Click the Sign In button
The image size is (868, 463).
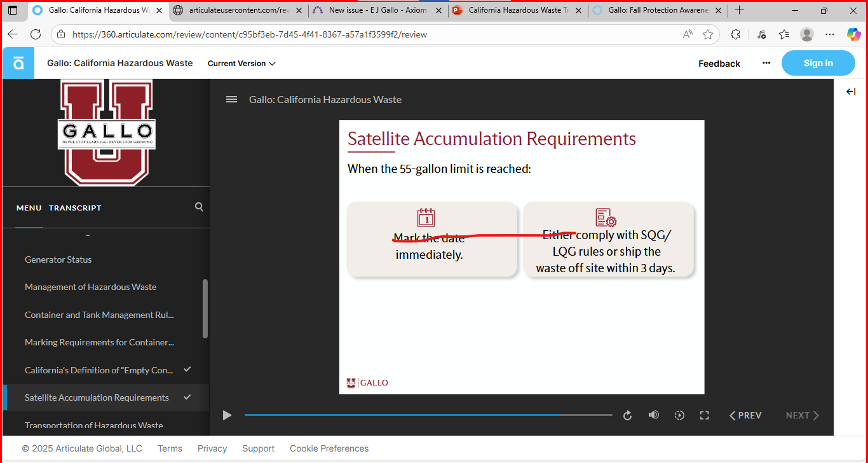818,63
